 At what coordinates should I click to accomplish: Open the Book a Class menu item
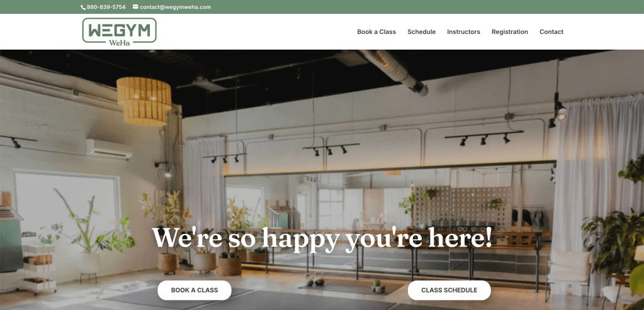pos(376,31)
